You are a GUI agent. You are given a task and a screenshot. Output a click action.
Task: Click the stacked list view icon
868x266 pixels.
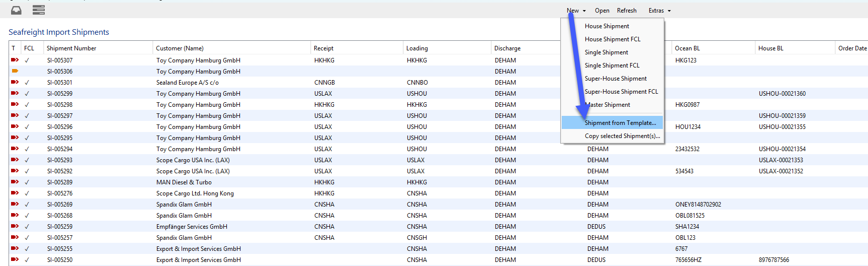tap(39, 10)
